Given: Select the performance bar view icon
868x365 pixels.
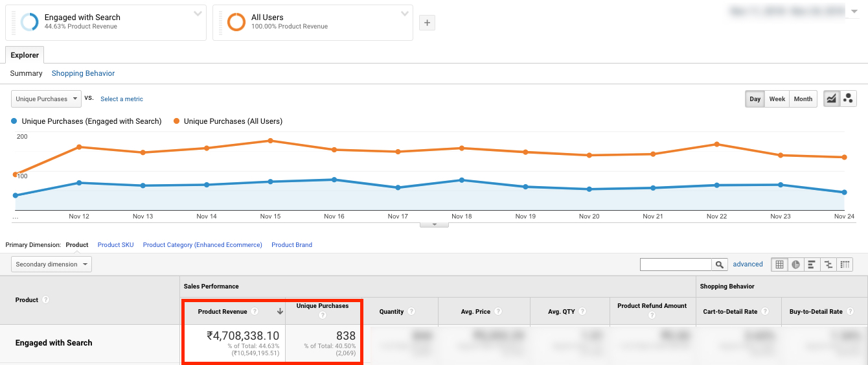Looking at the screenshot, I should pos(812,265).
